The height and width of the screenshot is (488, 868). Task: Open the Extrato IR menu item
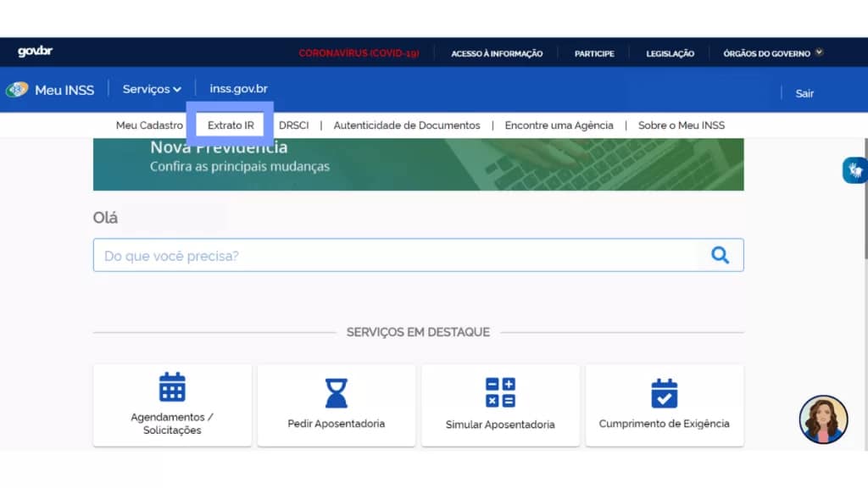(x=231, y=125)
